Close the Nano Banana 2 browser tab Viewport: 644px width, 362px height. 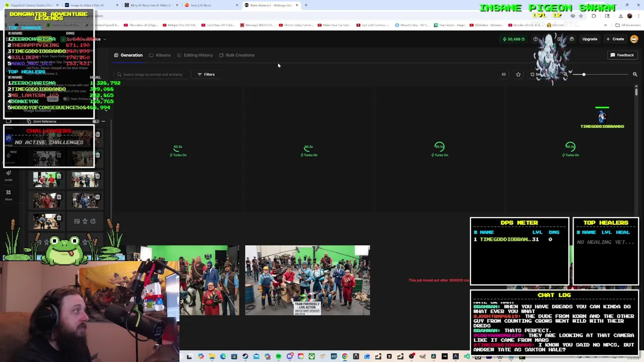[x=297, y=5]
